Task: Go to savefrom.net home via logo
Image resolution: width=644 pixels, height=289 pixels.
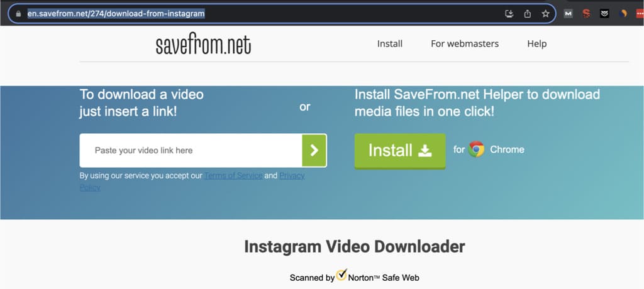Action: point(203,45)
